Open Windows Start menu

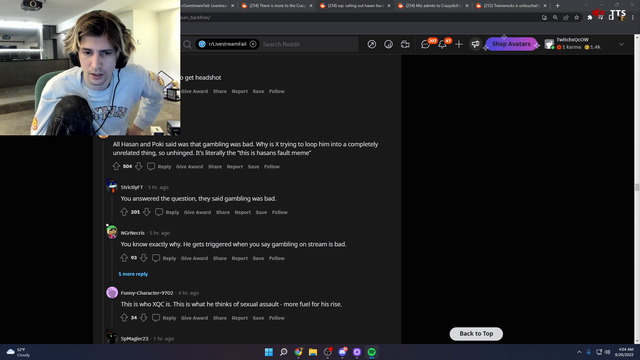click(x=269, y=352)
